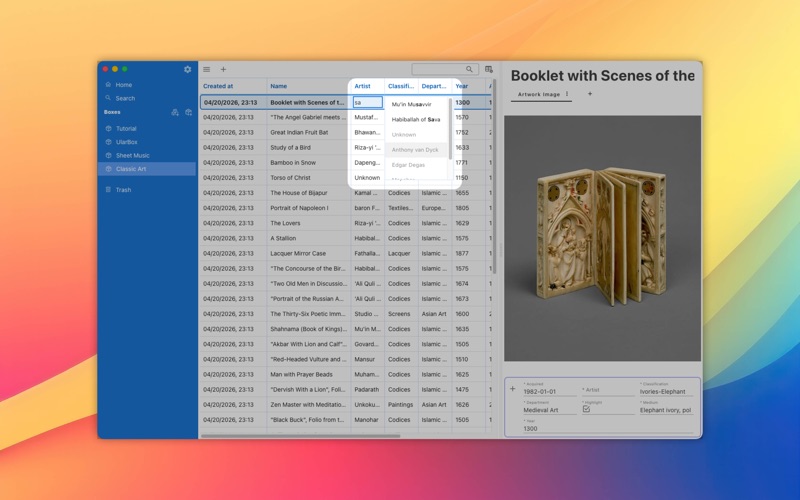800x500 pixels.
Task: Select Lacquer Mirror Case row
Action: (345, 254)
